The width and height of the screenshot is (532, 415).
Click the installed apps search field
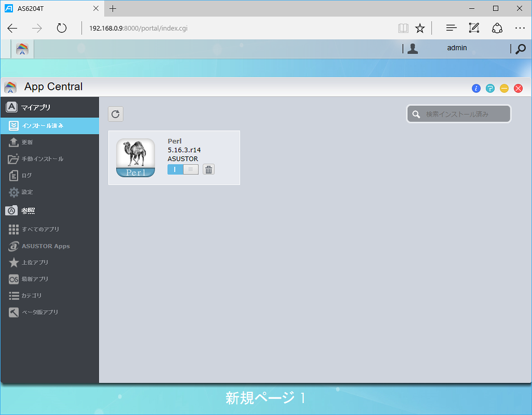(458, 114)
